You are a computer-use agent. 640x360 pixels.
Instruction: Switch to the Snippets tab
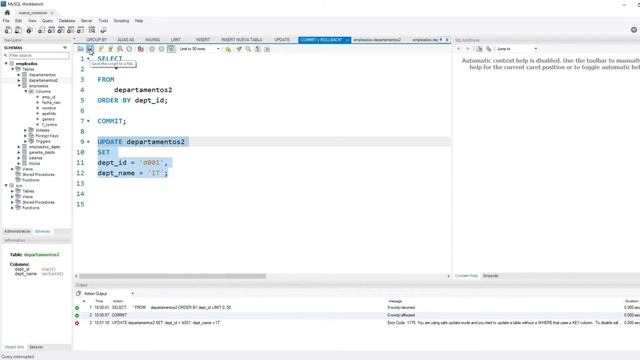click(x=491, y=276)
